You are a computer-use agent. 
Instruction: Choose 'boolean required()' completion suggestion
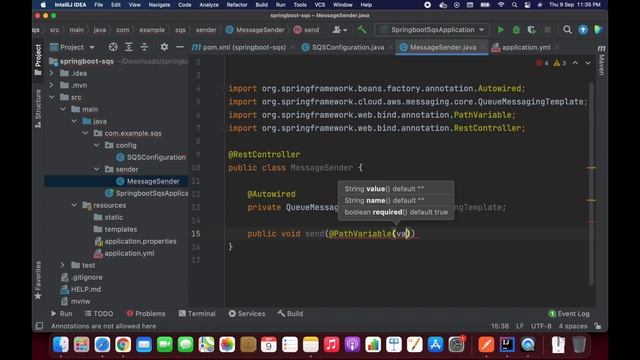coord(396,212)
